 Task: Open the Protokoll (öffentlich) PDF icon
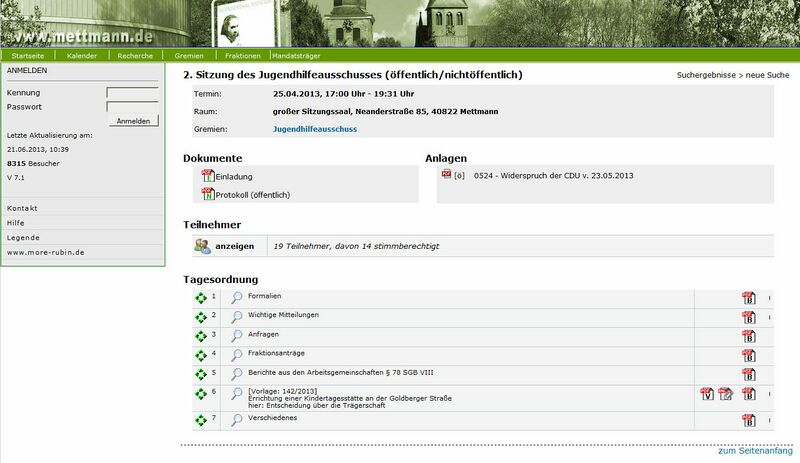208,194
